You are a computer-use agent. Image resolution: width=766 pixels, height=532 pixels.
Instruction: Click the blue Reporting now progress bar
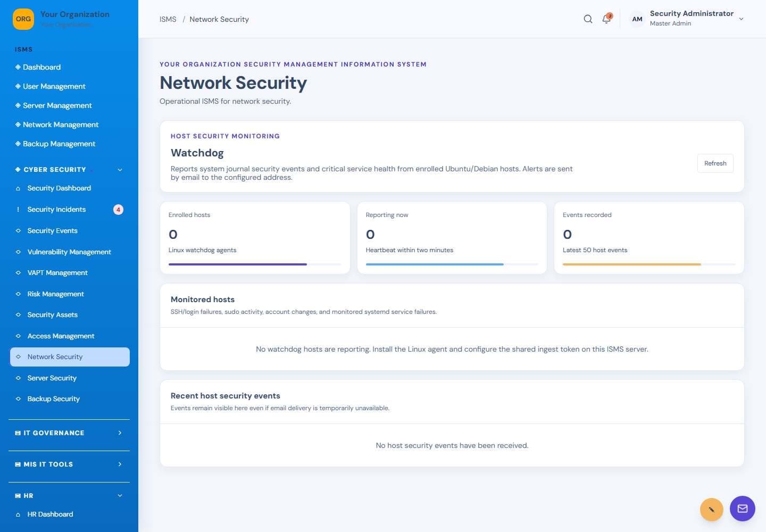tap(435, 264)
